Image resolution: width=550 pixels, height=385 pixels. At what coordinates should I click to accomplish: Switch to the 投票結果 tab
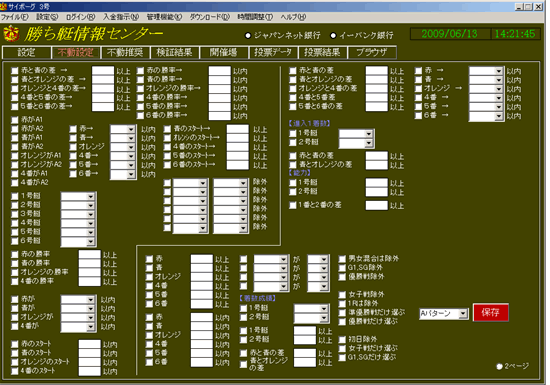coord(322,53)
